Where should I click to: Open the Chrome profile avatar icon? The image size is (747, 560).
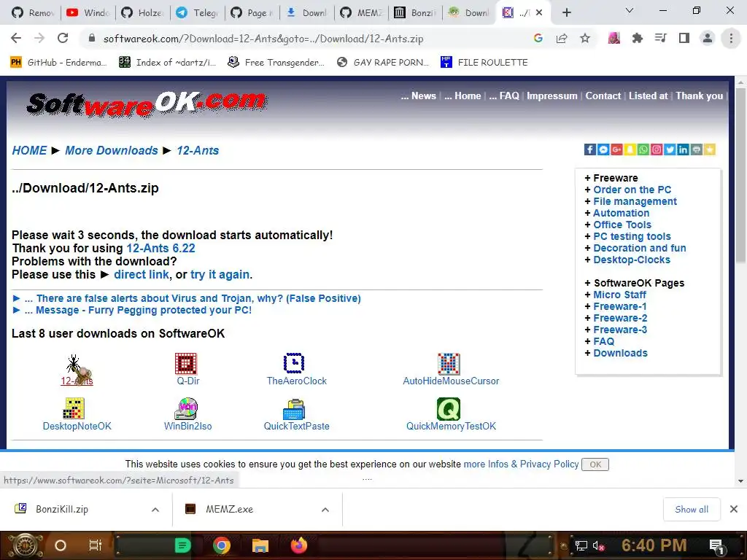pos(708,38)
